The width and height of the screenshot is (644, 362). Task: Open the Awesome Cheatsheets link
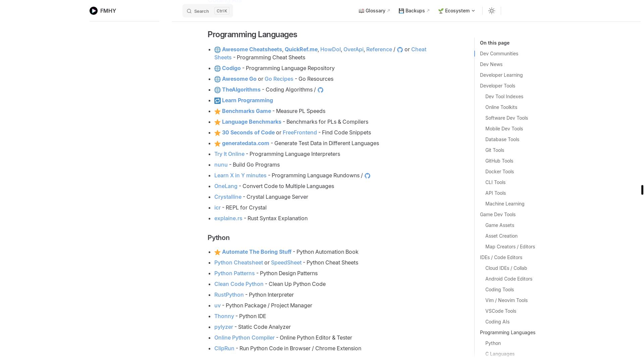pyautogui.click(x=252, y=49)
